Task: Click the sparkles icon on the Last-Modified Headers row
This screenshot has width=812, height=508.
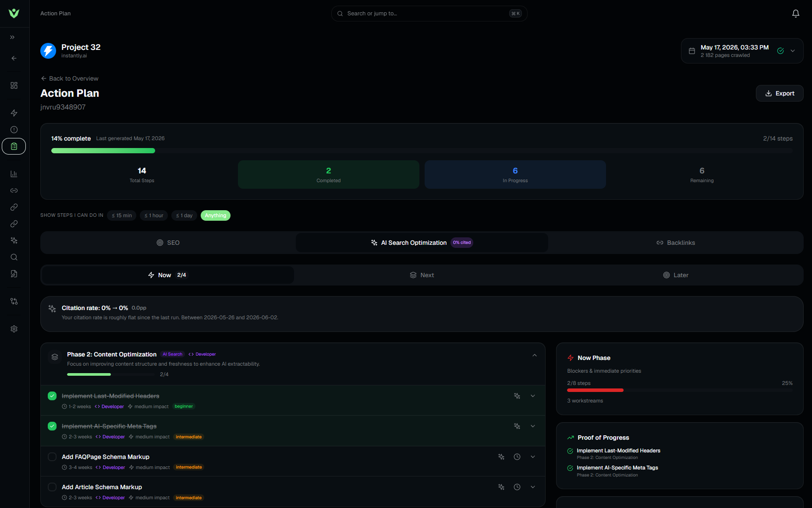Action: pos(517,396)
